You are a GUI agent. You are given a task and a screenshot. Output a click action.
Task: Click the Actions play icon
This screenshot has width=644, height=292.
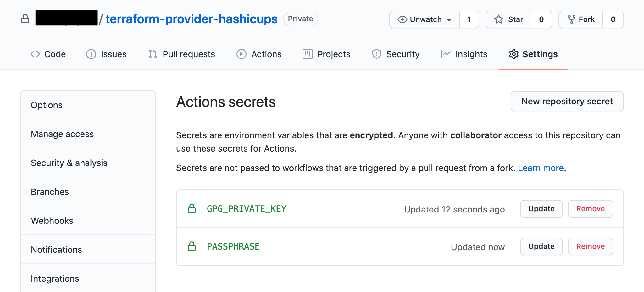click(241, 54)
